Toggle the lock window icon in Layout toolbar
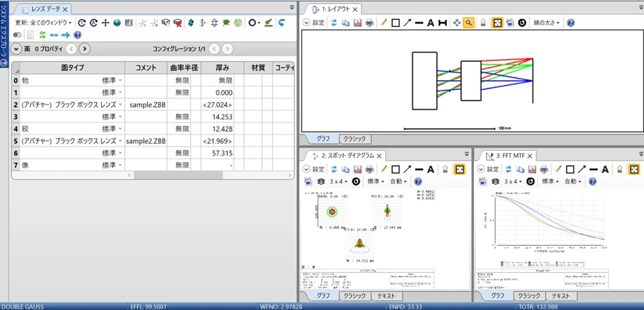The image size is (644, 310). 484,23
